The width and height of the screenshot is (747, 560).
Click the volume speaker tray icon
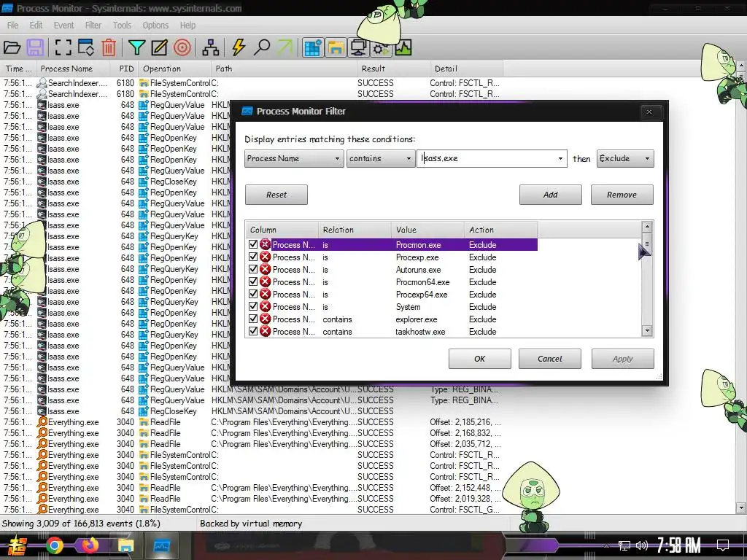point(642,545)
